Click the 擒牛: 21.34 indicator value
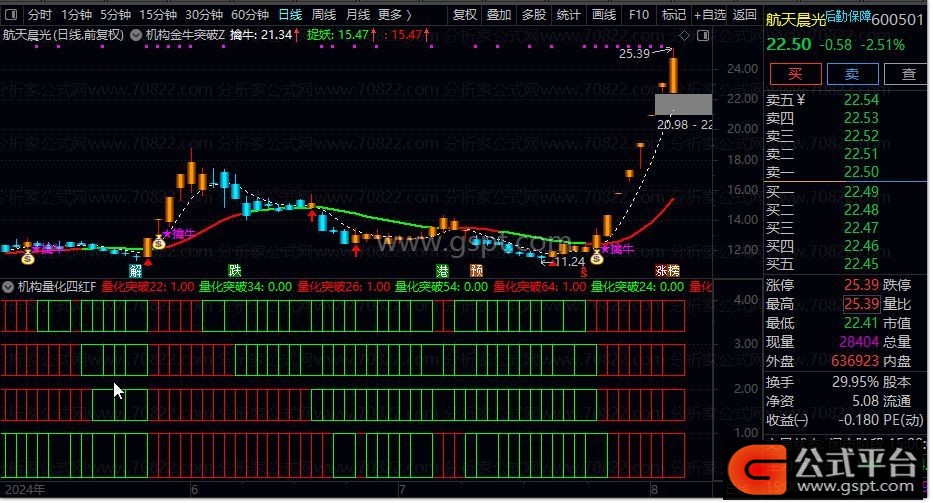This screenshot has height=503, width=933. point(264,35)
